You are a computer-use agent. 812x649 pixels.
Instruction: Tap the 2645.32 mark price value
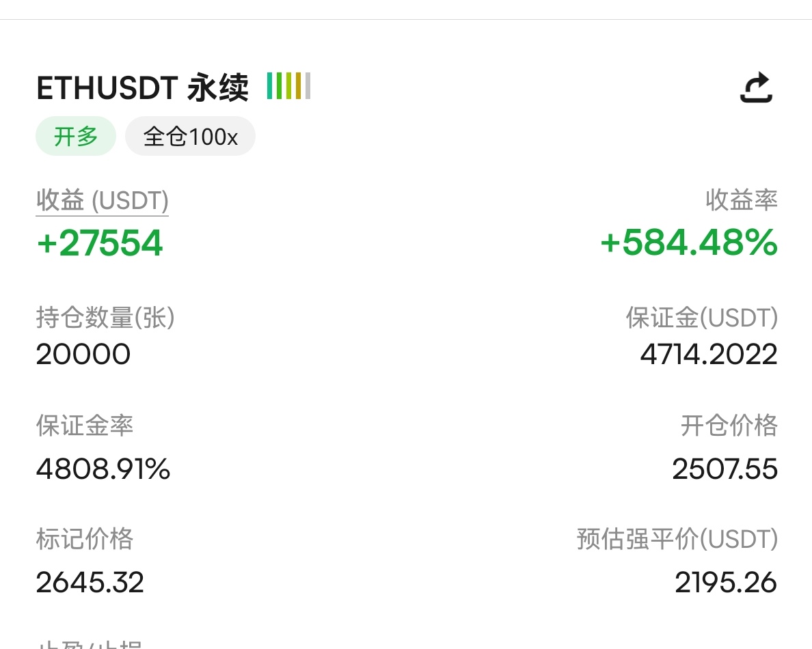pyautogui.click(x=90, y=583)
